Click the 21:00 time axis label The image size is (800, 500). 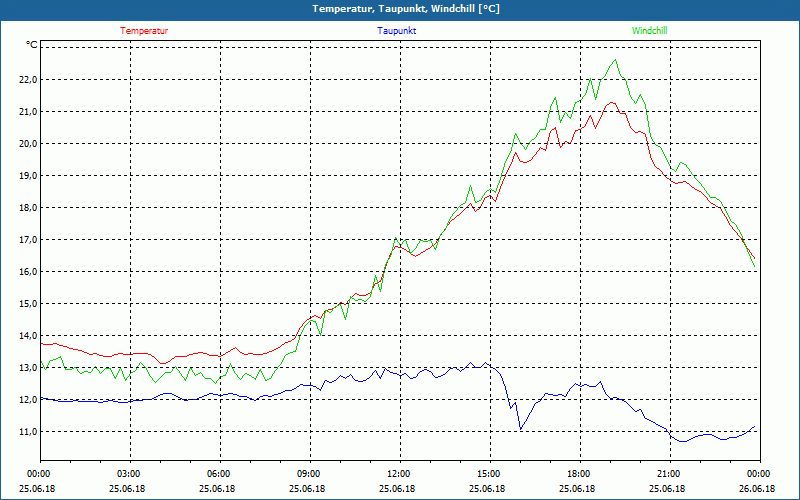[x=669, y=474]
